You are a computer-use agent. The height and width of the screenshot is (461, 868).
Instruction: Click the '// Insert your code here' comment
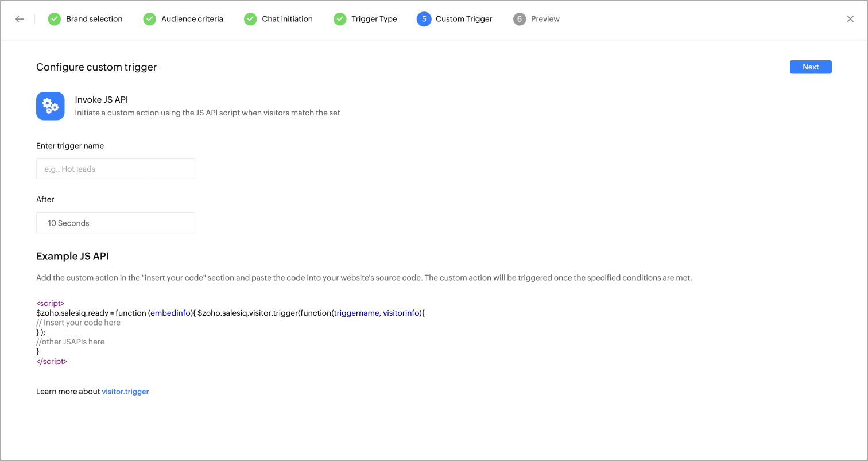tap(78, 323)
